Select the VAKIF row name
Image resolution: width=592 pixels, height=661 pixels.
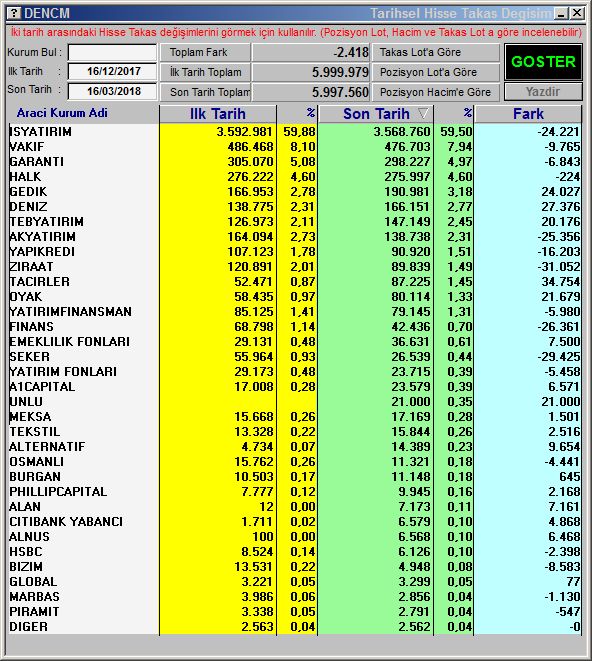coord(27,147)
